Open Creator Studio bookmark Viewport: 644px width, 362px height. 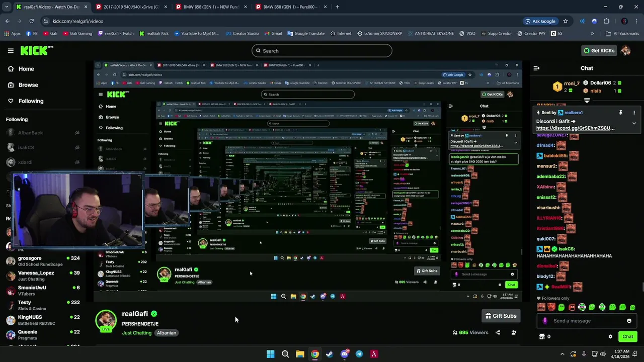242,34
